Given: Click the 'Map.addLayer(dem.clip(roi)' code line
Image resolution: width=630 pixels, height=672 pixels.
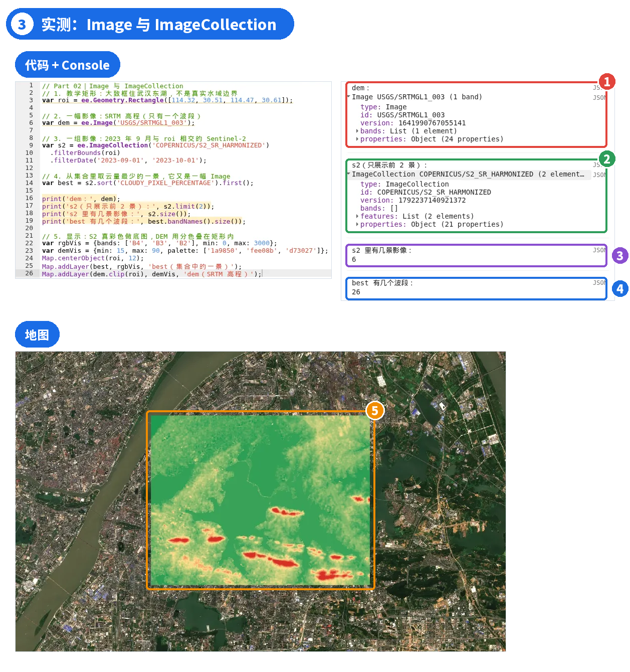Looking at the screenshot, I should pyautogui.click(x=152, y=274).
